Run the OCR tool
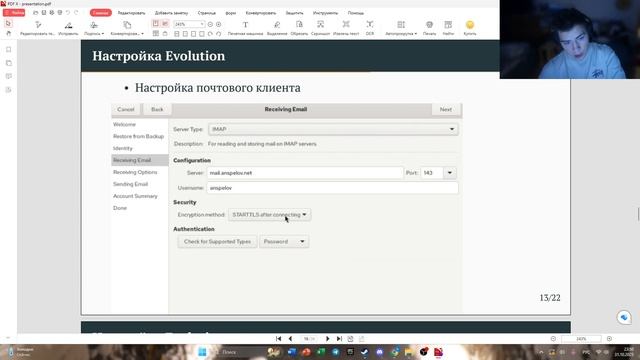640x360 pixels. pyautogui.click(x=370, y=28)
